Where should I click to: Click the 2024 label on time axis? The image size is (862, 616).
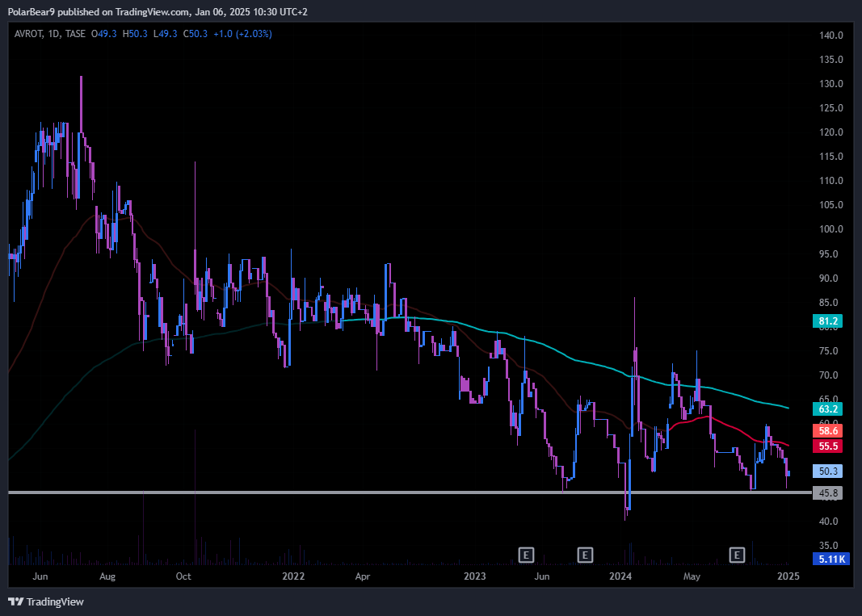pos(620,576)
